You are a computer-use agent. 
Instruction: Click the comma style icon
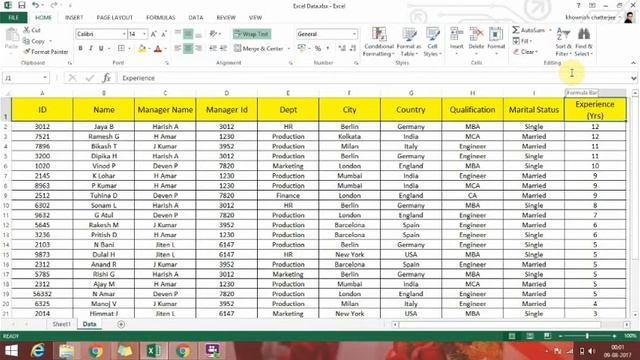[327, 49]
